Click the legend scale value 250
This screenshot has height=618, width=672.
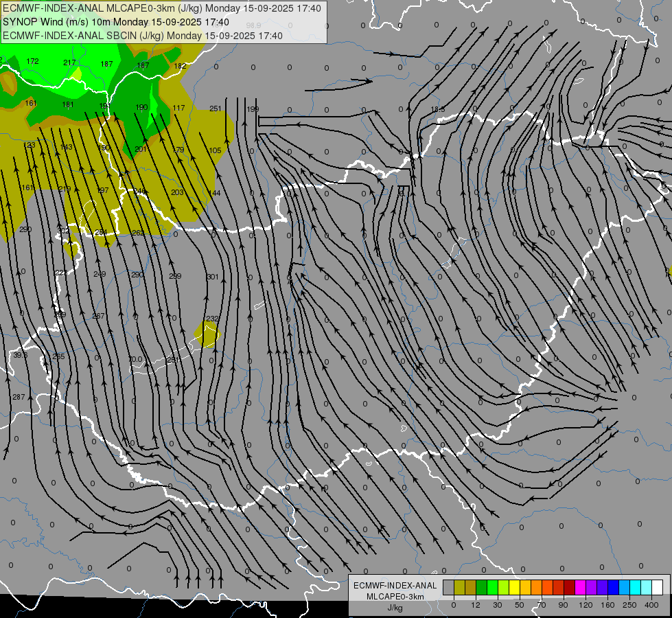[x=629, y=605]
